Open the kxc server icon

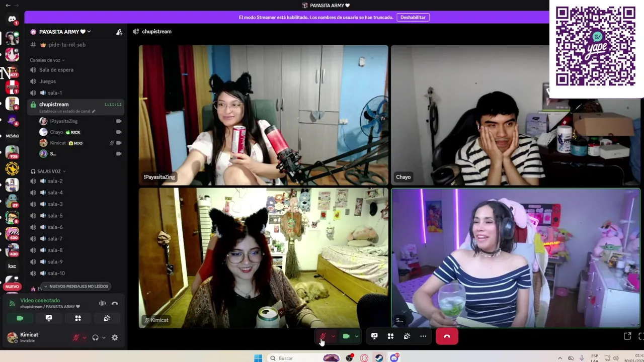click(x=12, y=266)
